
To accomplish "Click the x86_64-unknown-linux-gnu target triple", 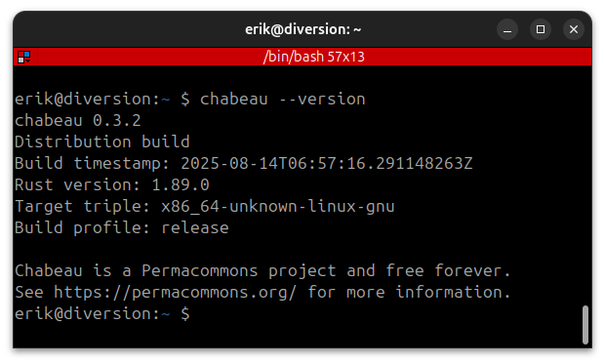I will 278,207.
